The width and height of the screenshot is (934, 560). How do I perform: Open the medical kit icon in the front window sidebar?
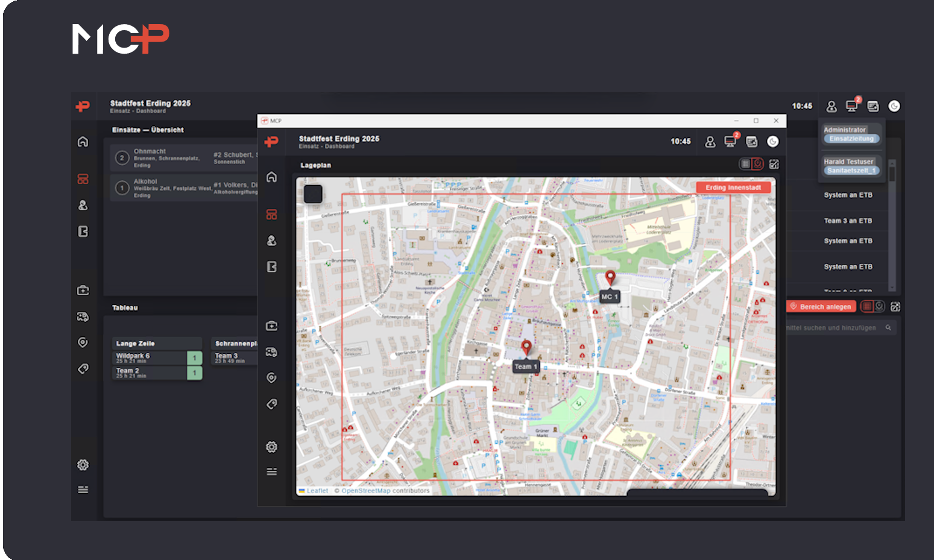coord(271,326)
